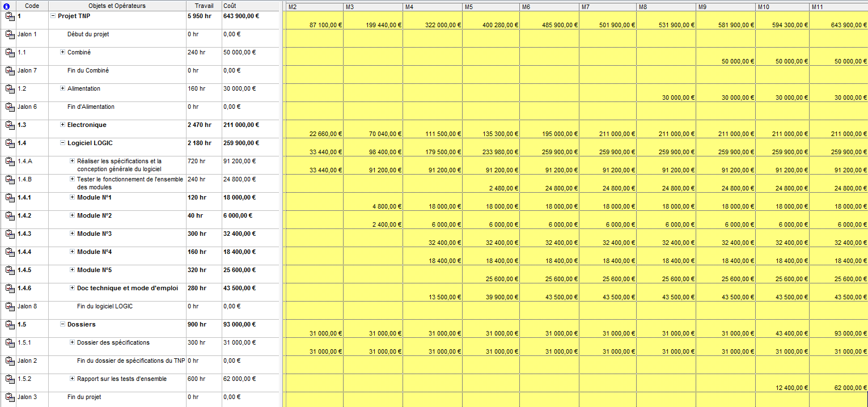Expand Module N°3 subtasks
The width and height of the screenshot is (868, 407).
(x=72, y=234)
